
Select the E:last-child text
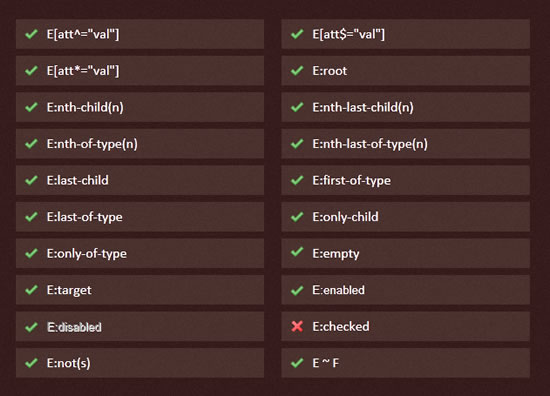[x=78, y=180]
